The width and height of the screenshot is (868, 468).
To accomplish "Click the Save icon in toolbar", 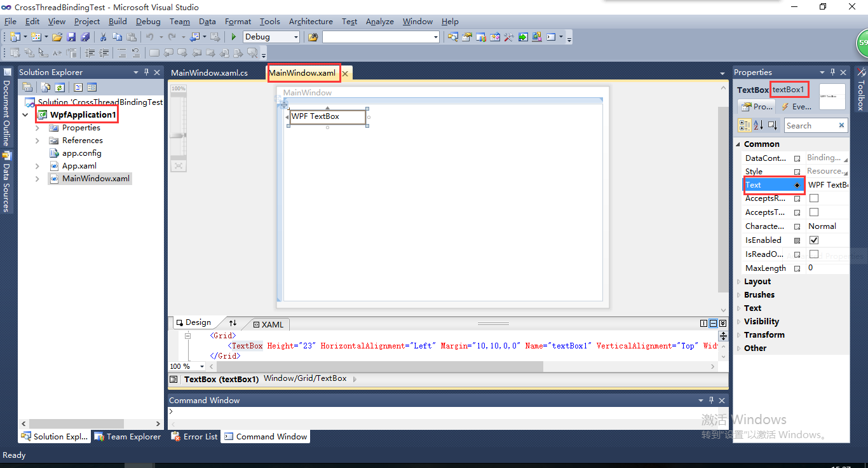I will coord(71,37).
